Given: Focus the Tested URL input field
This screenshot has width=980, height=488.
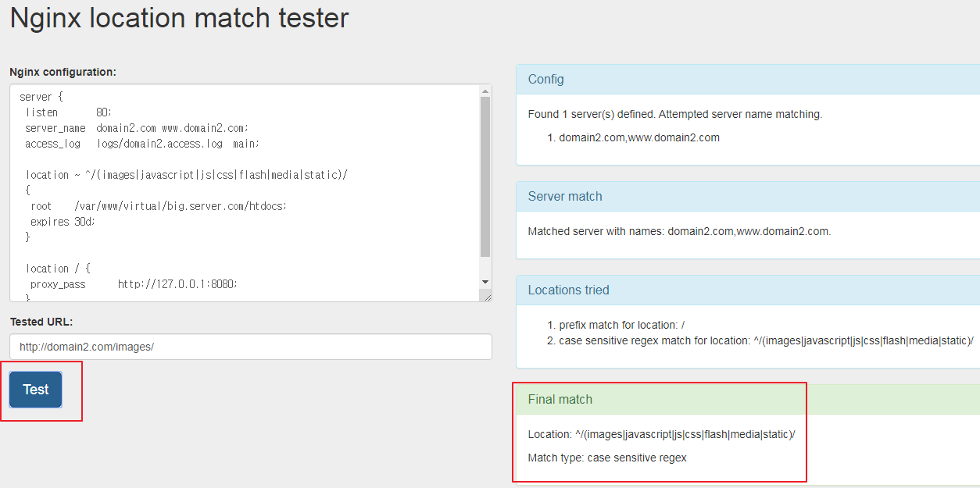Looking at the screenshot, I should (x=250, y=347).
